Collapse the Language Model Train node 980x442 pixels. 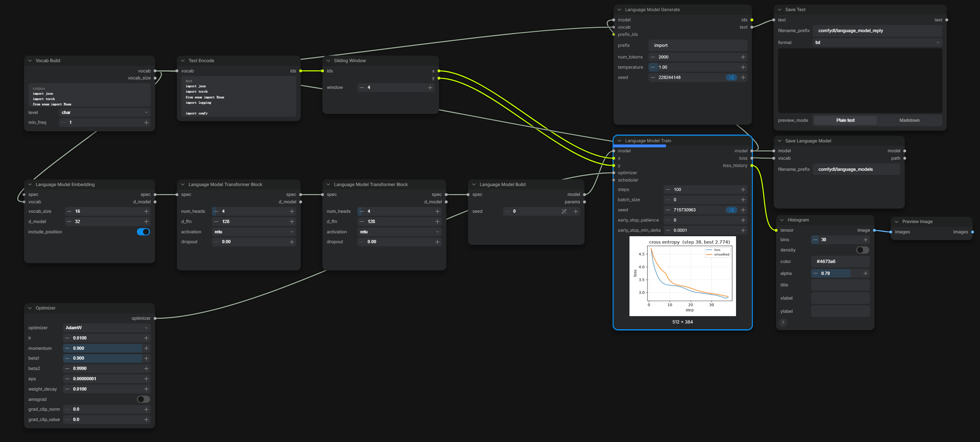620,141
